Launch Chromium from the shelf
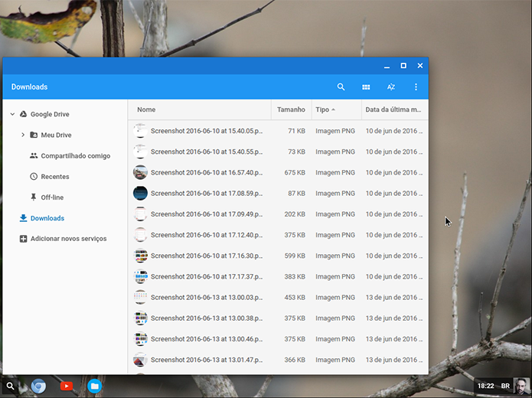This screenshot has width=532, height=398. coord(38,386)
